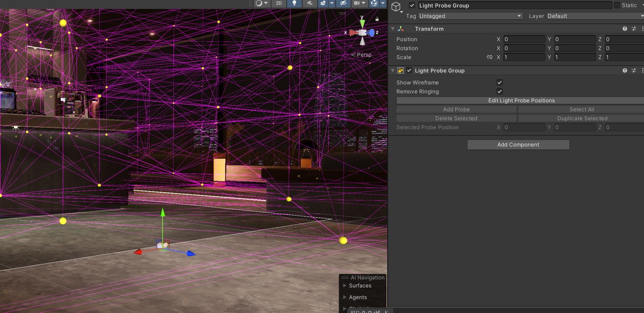Disable the Light Probe Group component checkbox
Image resolution: width=644 pixels, height=313 pixels.
[x=409, y=70]
